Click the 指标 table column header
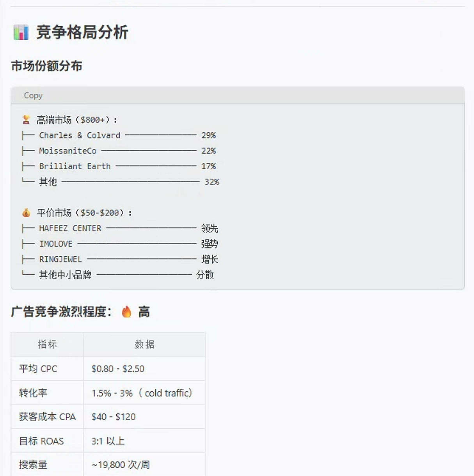 [47, 344]
